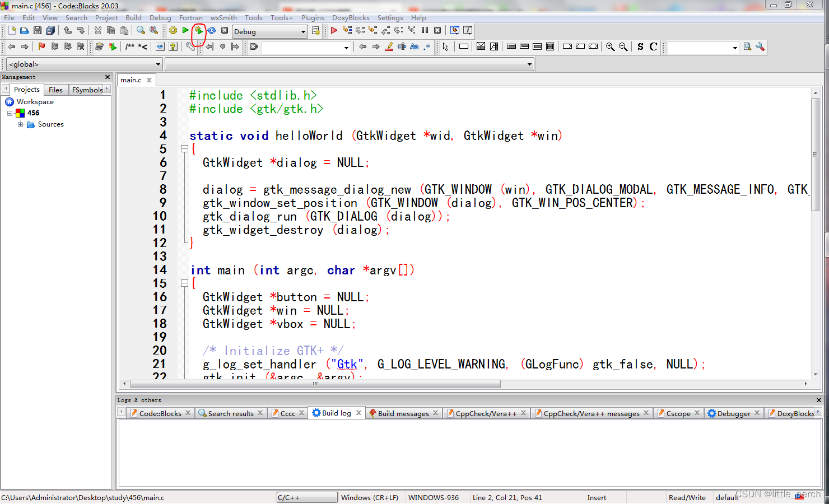The width and height of the screenshot is (829, 504).
Task: Open Replace with the magnifier-R icon
Action: (153, 31)
